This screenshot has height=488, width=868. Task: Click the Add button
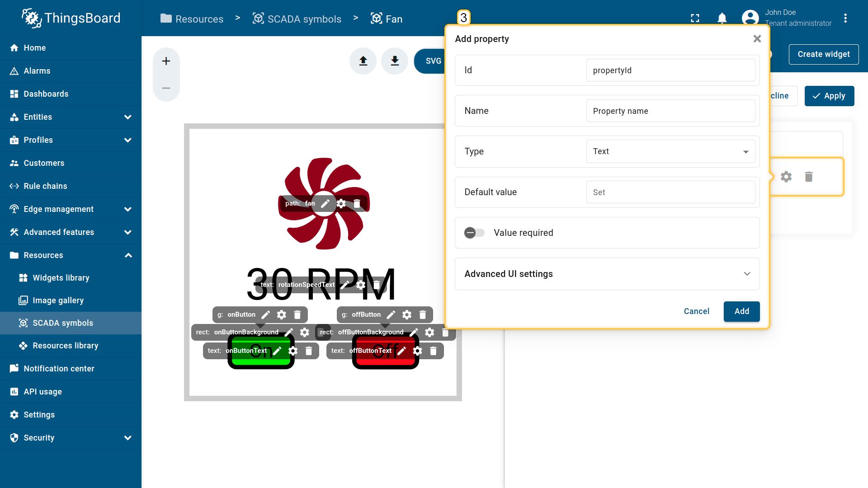741,311
